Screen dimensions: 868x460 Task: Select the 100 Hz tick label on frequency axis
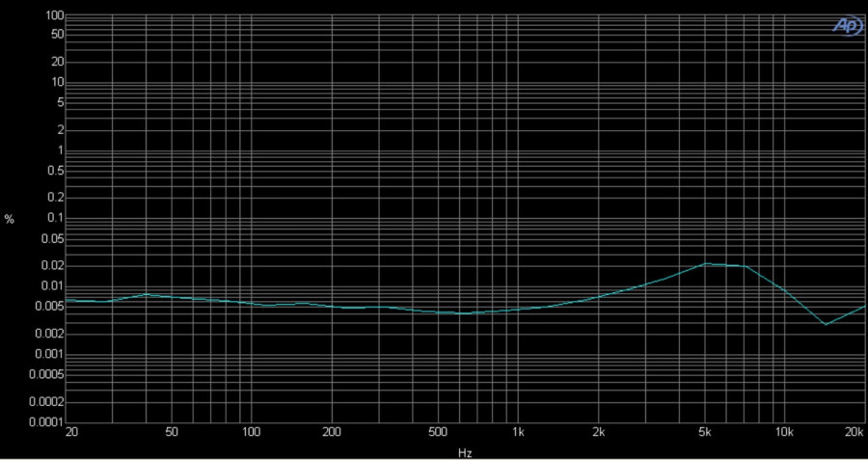tap(251, 435)
